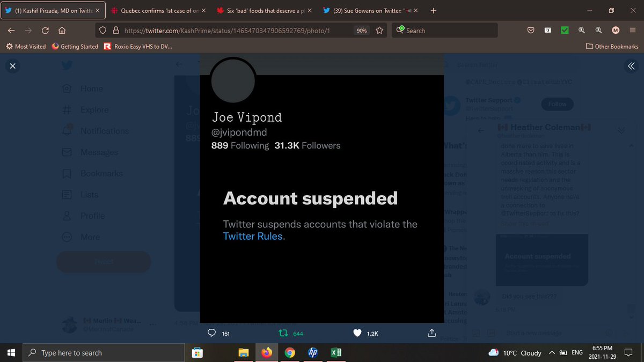Open dimmed Notifications navigation item

[96, 131]
